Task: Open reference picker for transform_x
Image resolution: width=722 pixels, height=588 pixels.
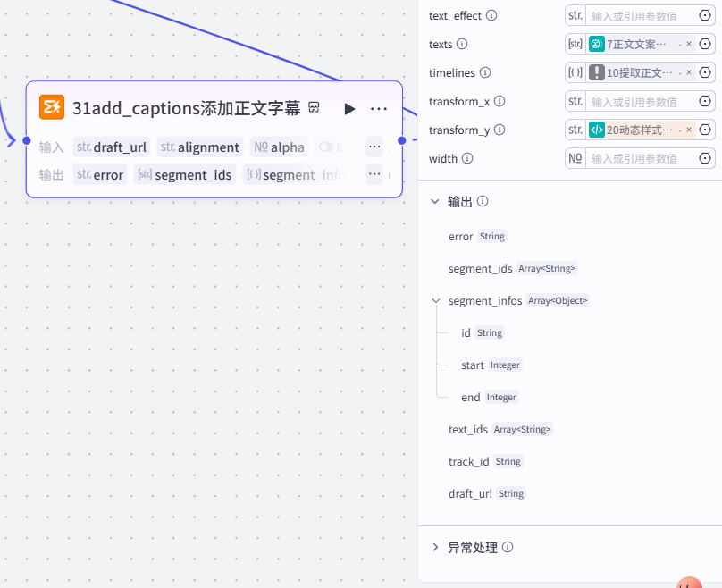Action: click(705, 101)
